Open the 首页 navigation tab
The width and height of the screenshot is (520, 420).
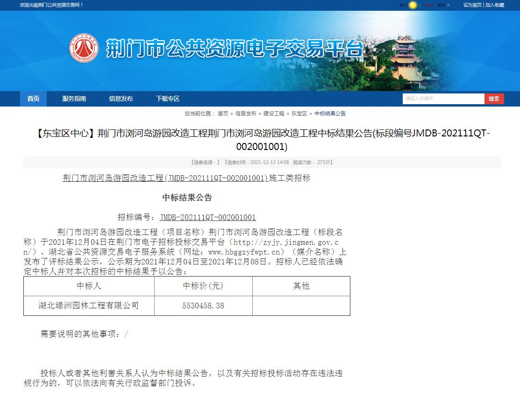[34, 99]
